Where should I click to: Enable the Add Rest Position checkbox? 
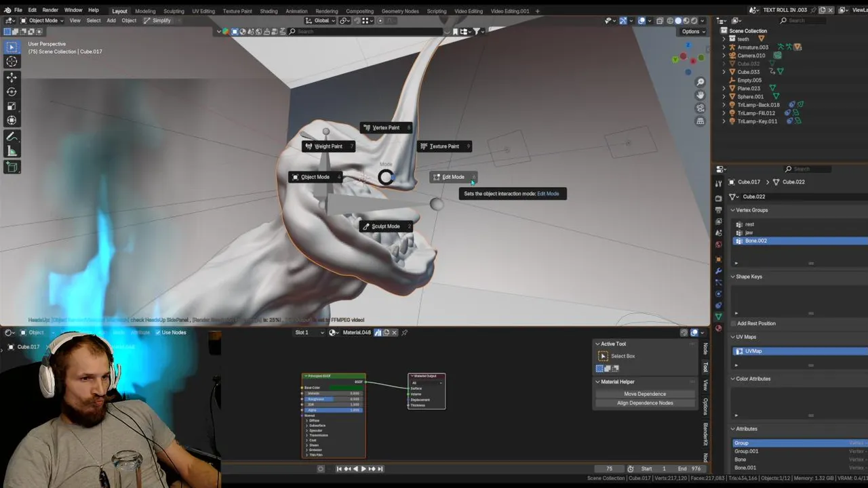coord(733,323)
